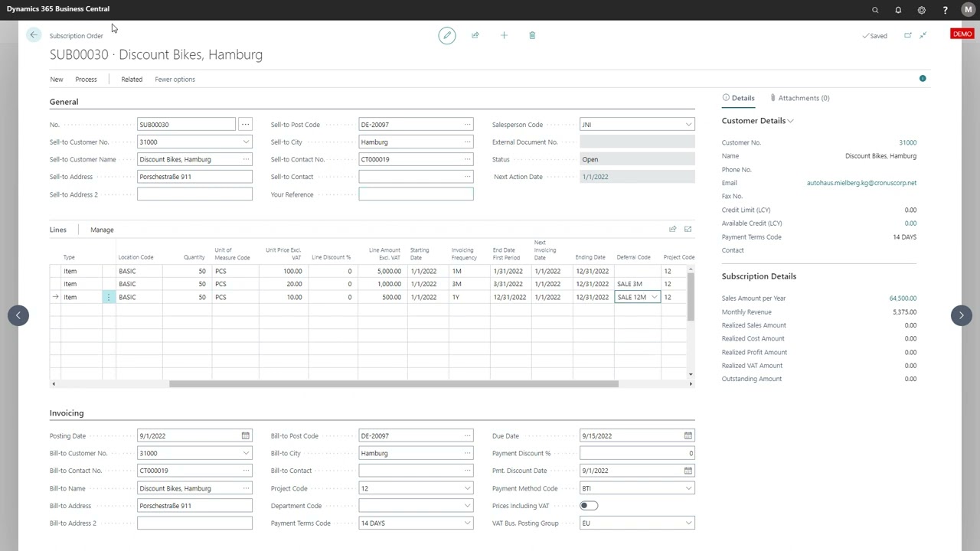
Task: Expand the Bill-to Customer No. dropdown
Action: point(246,453)
